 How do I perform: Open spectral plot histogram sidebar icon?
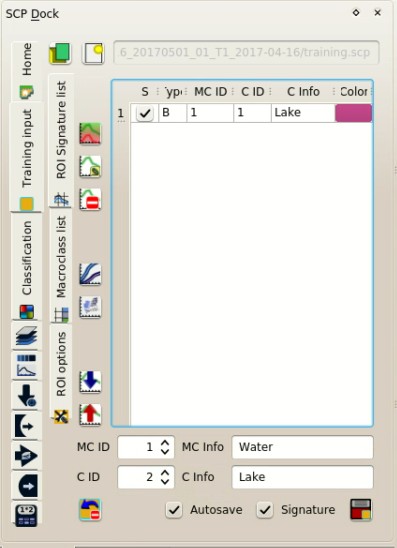click(26, 366)
